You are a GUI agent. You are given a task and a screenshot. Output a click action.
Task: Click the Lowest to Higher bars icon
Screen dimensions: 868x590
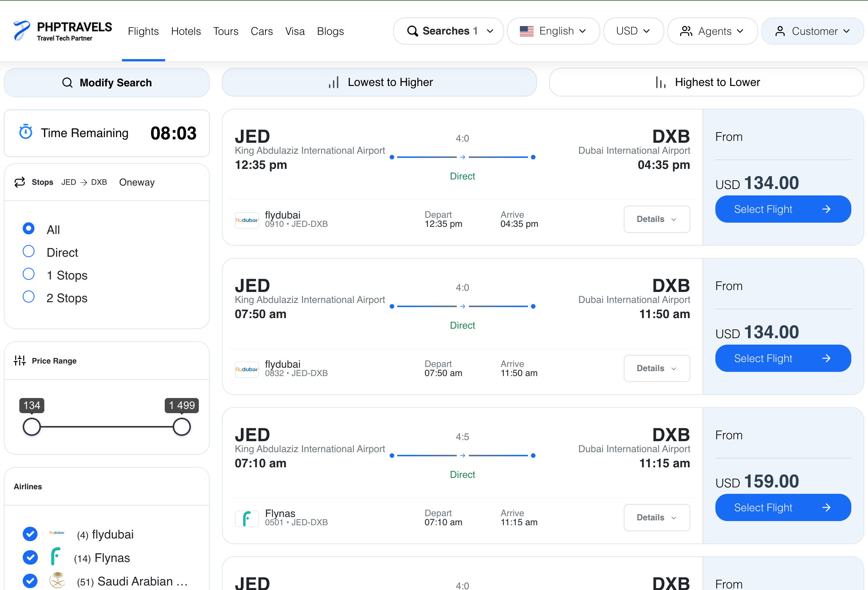(x=334, y=82)
